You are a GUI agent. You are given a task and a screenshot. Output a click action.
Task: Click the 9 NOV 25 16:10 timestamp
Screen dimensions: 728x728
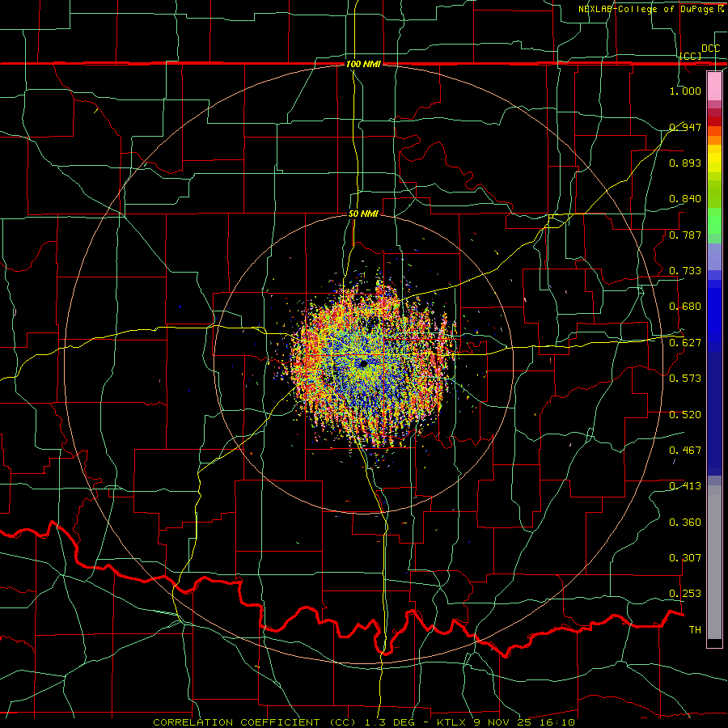(x=525, y=722)
